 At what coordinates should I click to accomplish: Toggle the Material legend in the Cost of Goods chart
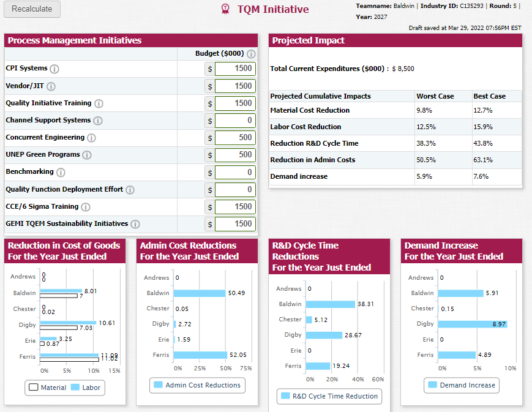click(48, 388)
